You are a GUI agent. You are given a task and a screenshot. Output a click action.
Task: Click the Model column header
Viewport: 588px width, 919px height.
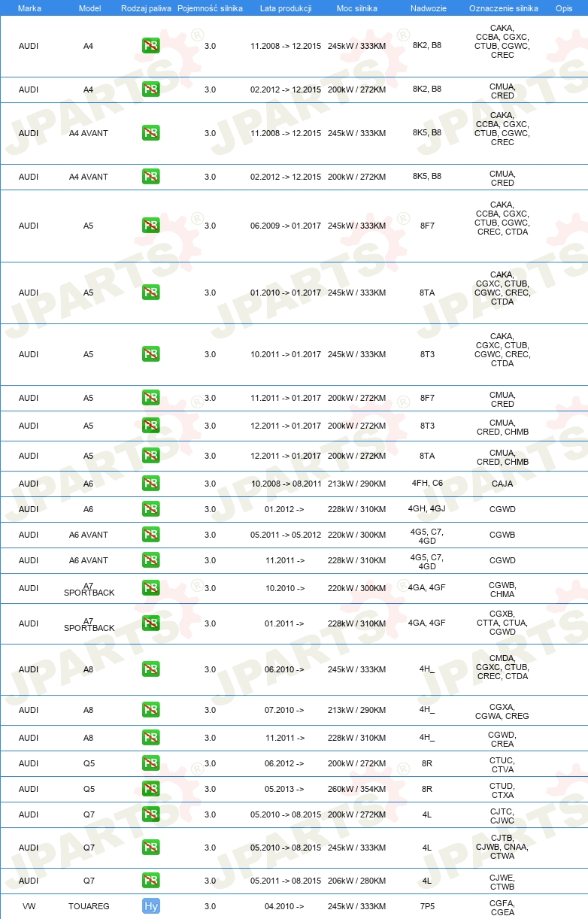89,8
